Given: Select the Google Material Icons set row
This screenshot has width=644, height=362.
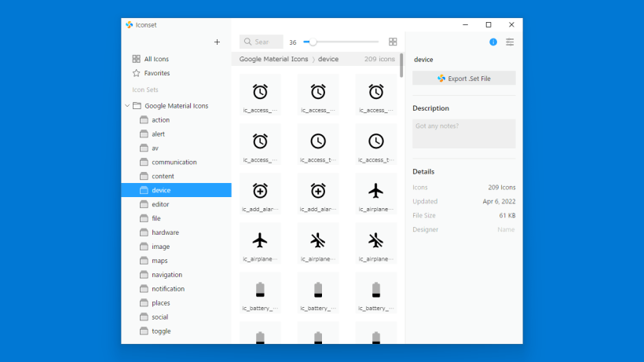Looking at the screenshot, I should 176,106.
